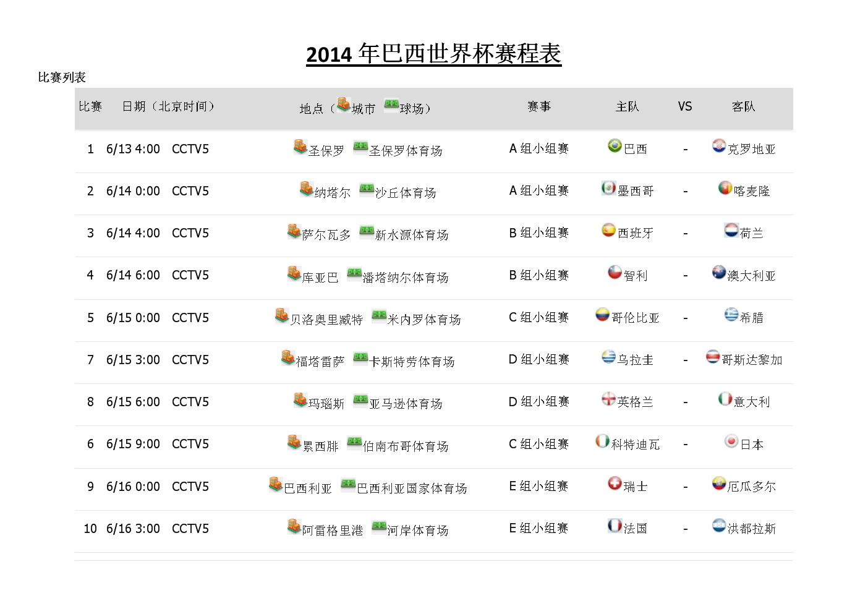Click A组小组赛 in the 巴西 row

coord(538,148)
